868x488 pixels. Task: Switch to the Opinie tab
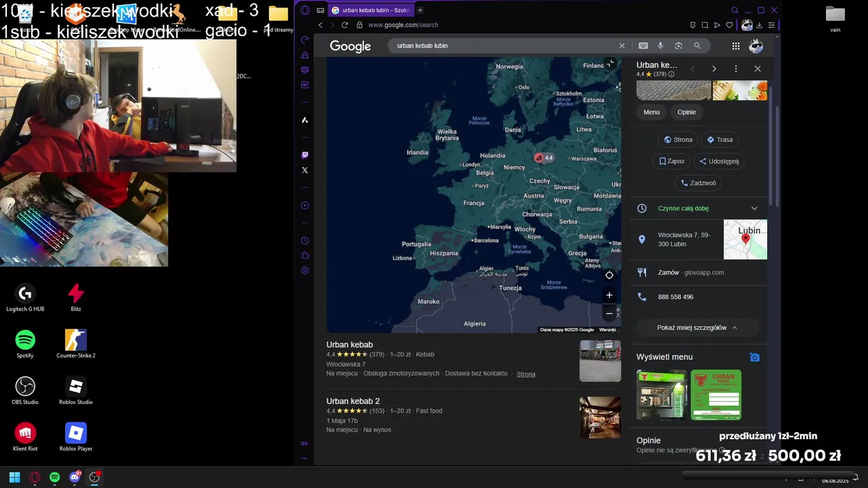click(687, 112)
